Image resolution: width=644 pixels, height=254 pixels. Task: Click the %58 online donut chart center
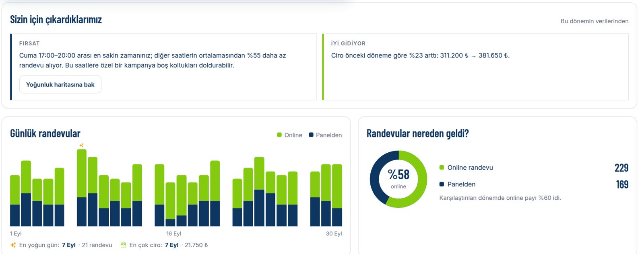point(398,179)
